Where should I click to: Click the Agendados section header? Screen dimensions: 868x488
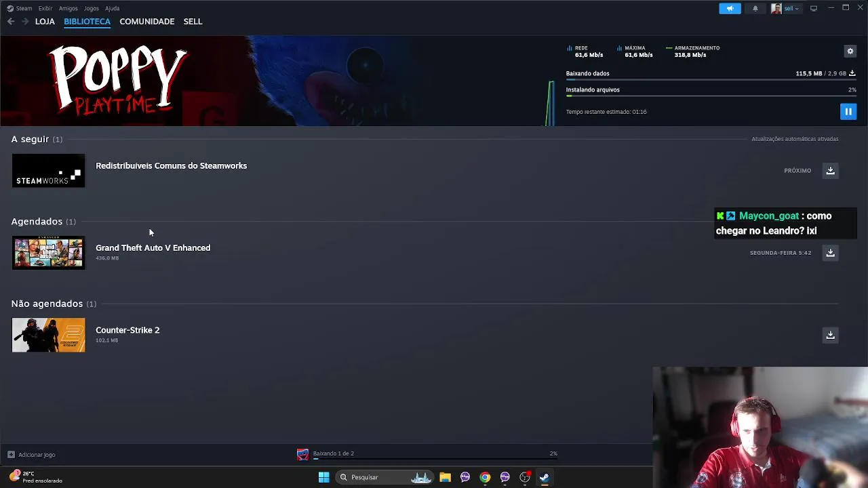click(43, 222)
